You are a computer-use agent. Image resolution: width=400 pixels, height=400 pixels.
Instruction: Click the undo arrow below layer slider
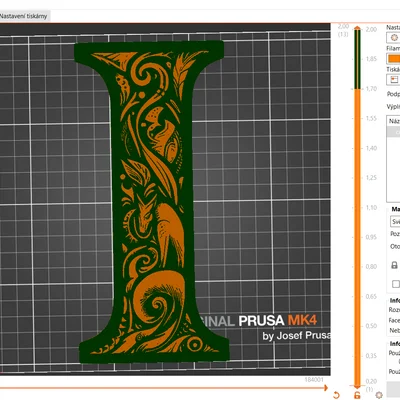click(x=336, y=395)
